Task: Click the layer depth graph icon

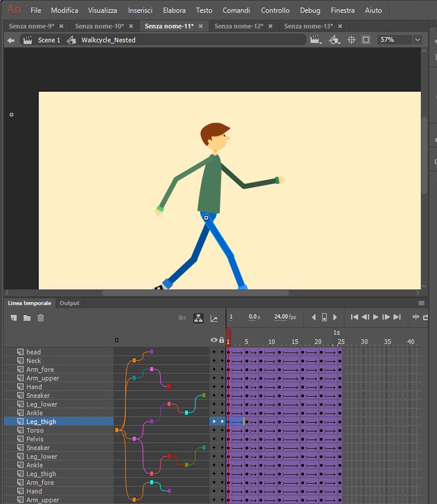Action: [x=214, y=319]
